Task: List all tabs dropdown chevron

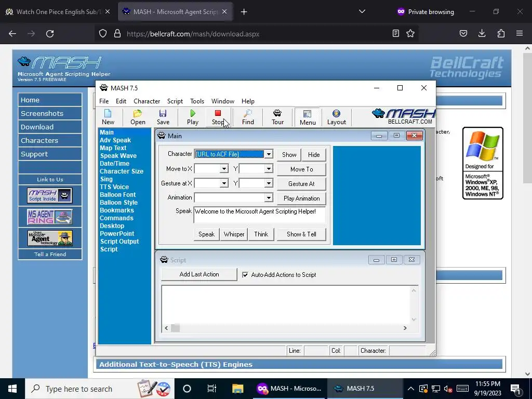Action: (362, 11)
